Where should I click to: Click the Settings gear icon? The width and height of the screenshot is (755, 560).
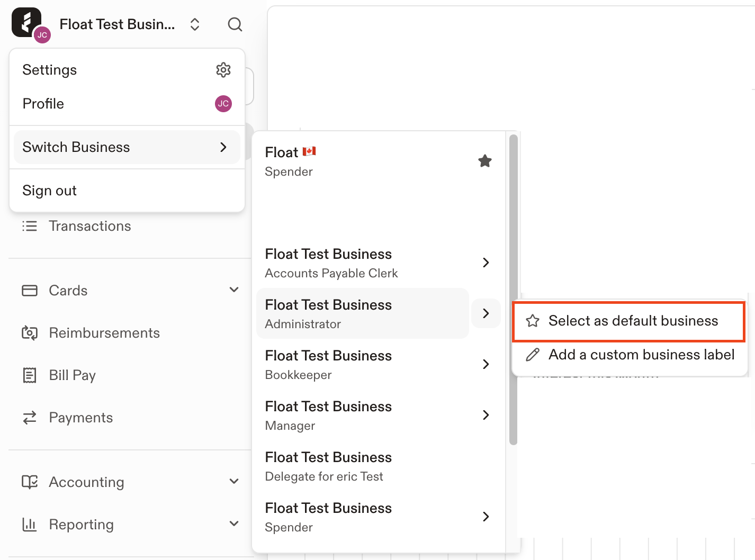223,70
